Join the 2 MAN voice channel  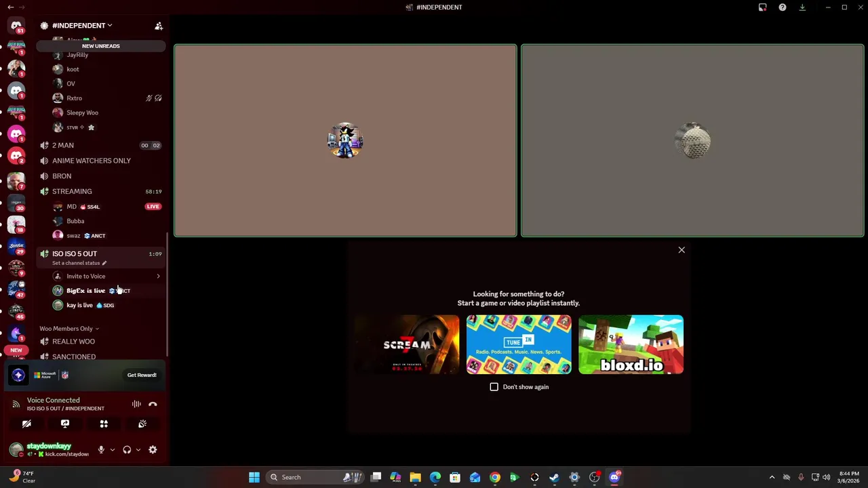point(63,145)
